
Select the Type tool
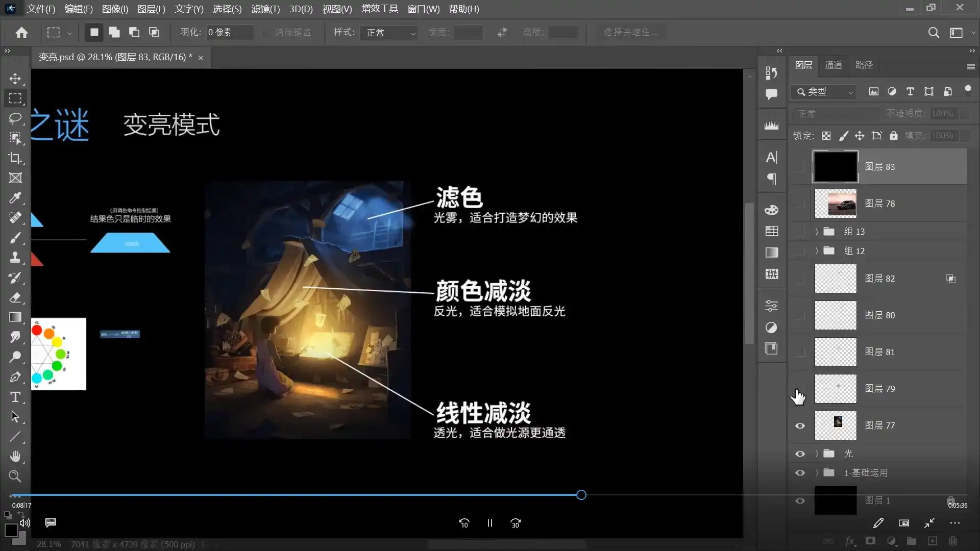tap(15, 397)
